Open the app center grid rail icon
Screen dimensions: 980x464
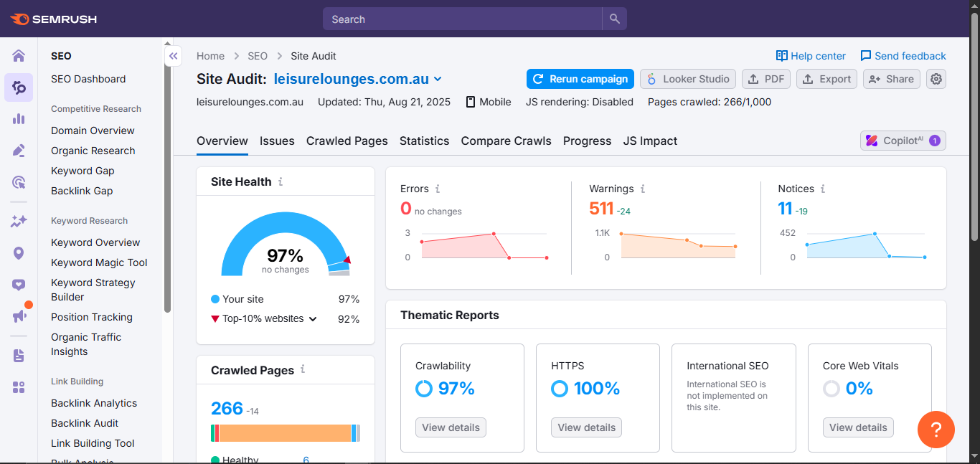click(x=19, y=387)
